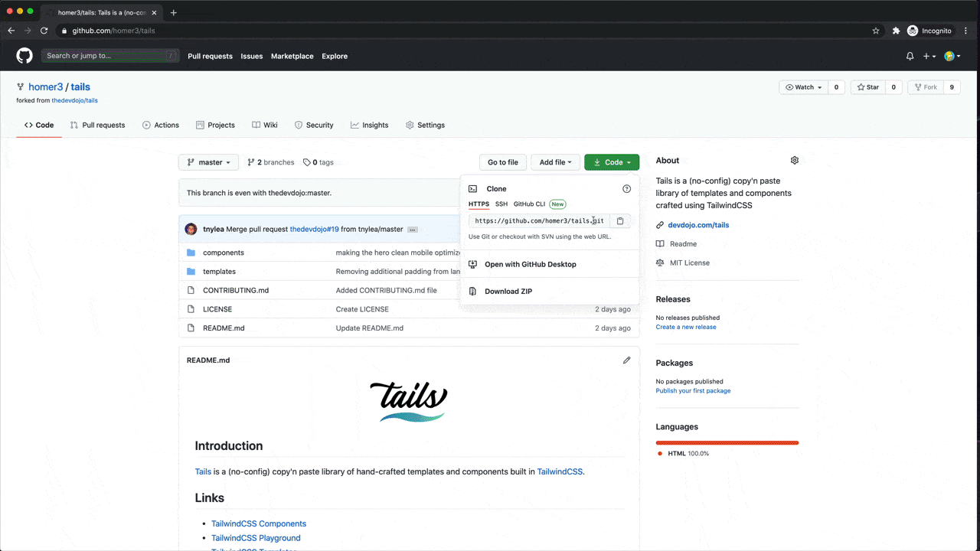Edit README.md with the pencil icon
The image size is (980, 551).
(626, 360)
